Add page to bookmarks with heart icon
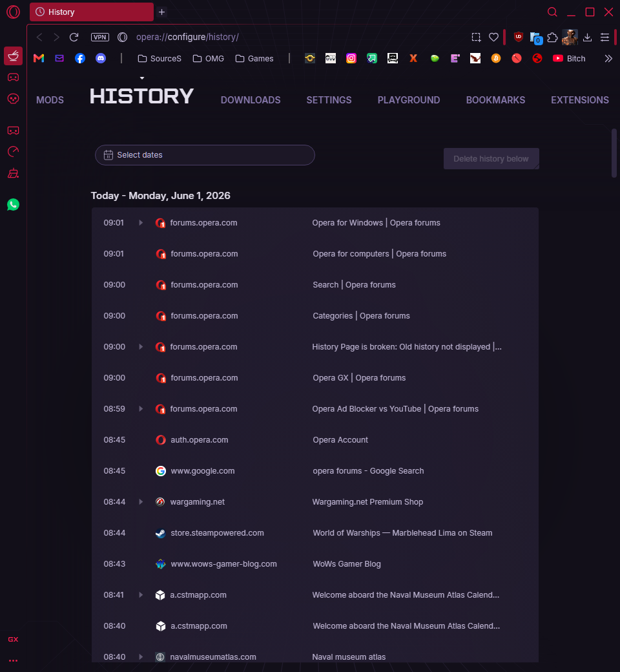Screen dimensions: 620x672 coord(493,37)
